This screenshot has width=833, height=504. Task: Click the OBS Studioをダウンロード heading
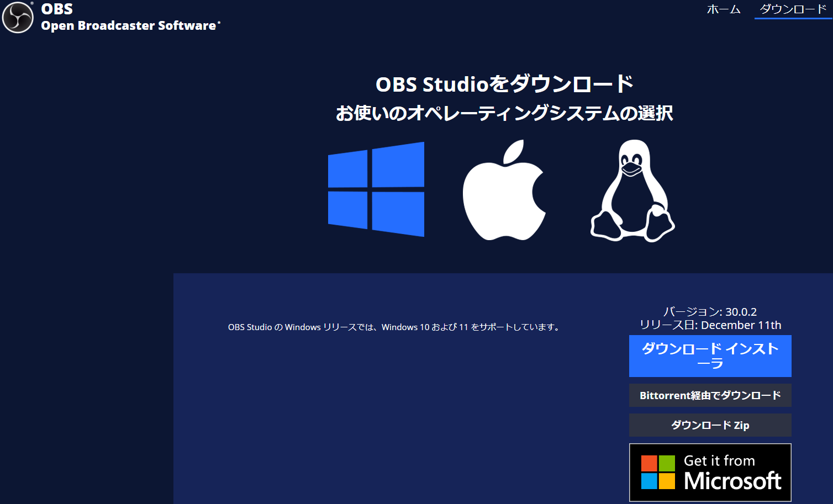pos(505,84)
